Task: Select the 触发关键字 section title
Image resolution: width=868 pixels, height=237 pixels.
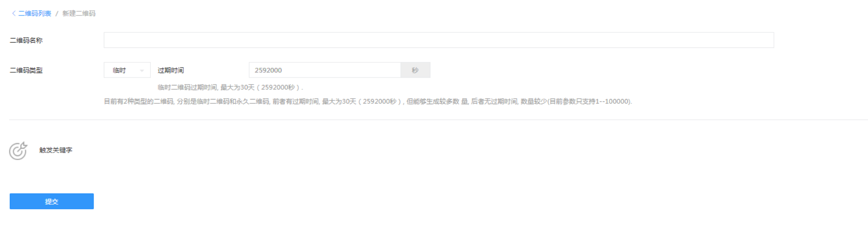Action: (x=56, y=150)
